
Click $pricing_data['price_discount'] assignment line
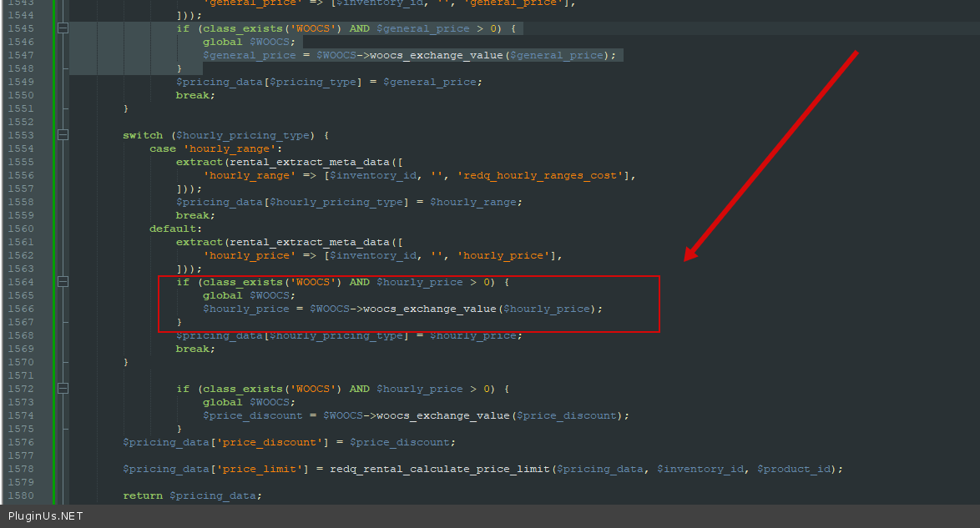click(289, 442)
